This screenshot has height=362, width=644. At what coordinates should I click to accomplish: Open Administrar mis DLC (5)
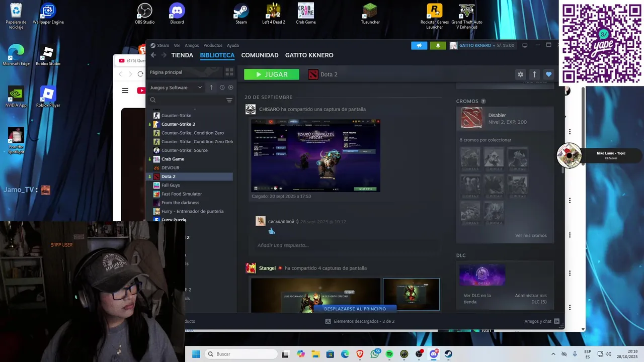pos(531,299)
